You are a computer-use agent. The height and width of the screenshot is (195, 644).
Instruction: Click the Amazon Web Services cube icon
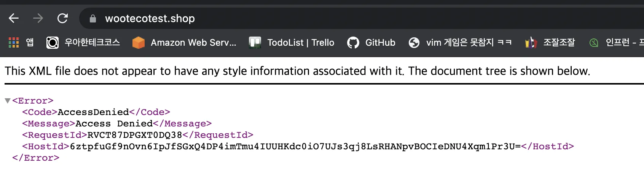pyautogui.click(x=139, y=43)
